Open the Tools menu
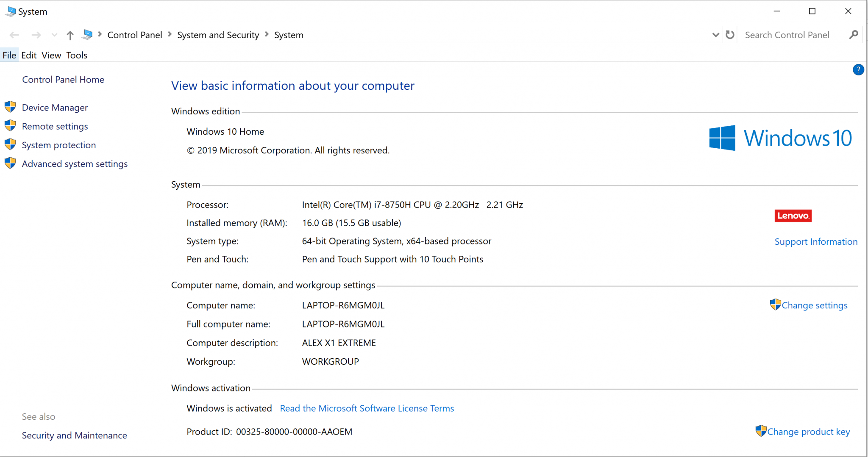The height and width of the screenshot is (457, 868). point(77,55)
